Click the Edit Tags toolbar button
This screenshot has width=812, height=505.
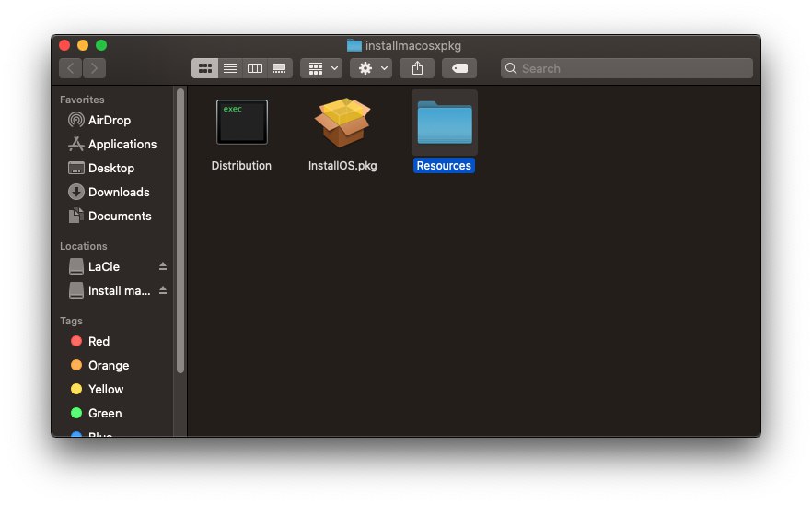(459, 68)
